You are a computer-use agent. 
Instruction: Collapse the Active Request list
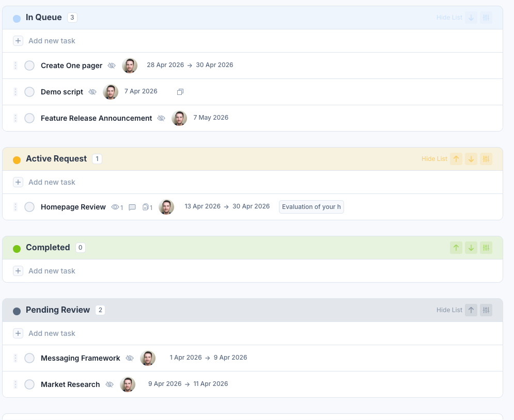pyautogui.click(x=434, y=159)
